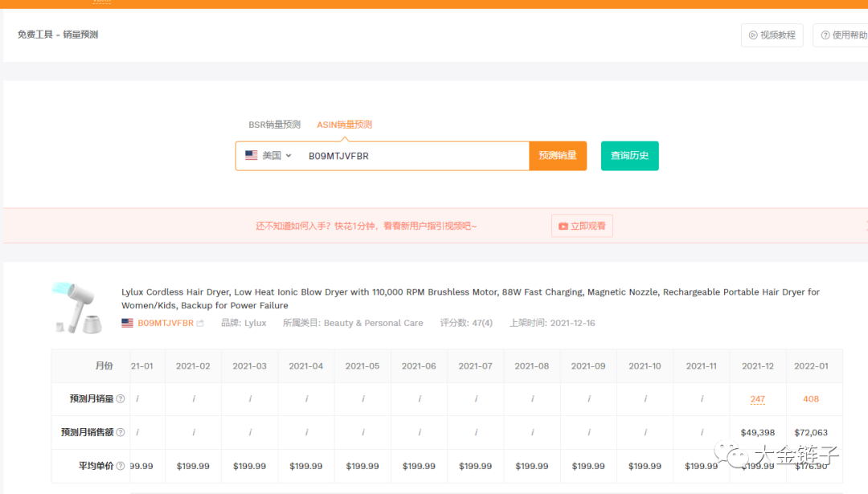Click 立即观看 to watch the guide video

tap(582, 227)
